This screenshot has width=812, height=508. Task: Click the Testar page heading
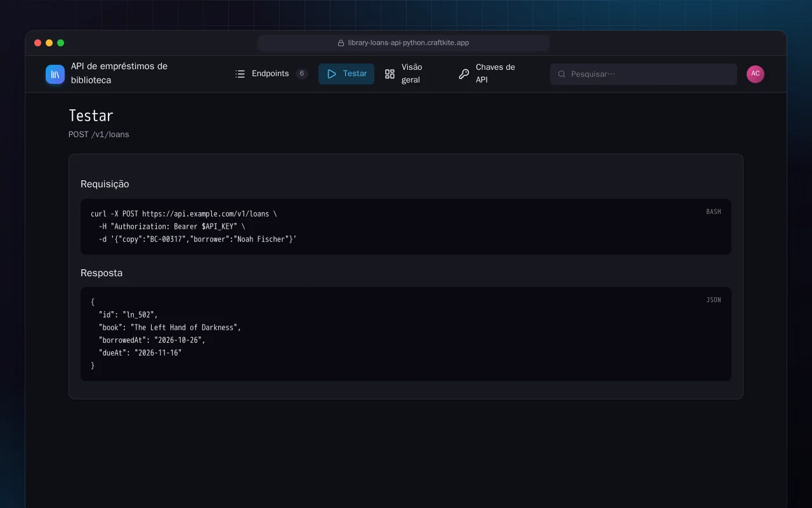tap(91, 116)
